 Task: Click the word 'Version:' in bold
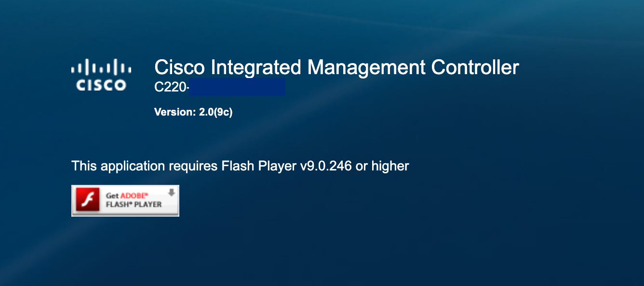[x=175, y=112]
